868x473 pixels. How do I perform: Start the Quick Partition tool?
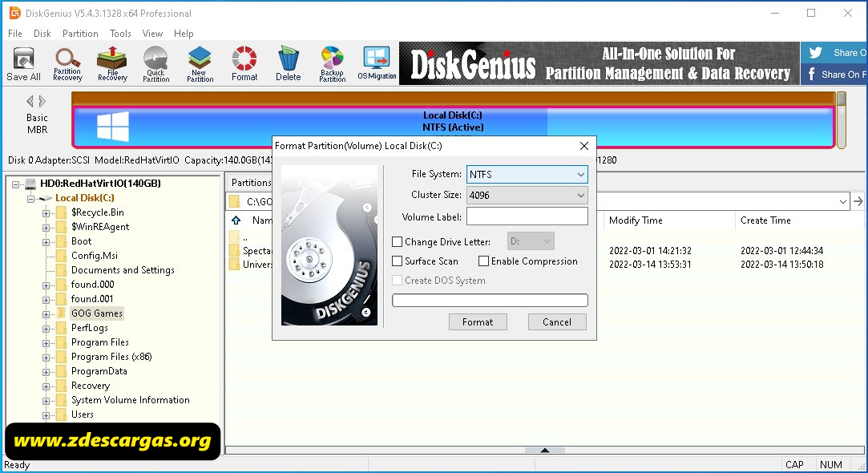point(155,63)
